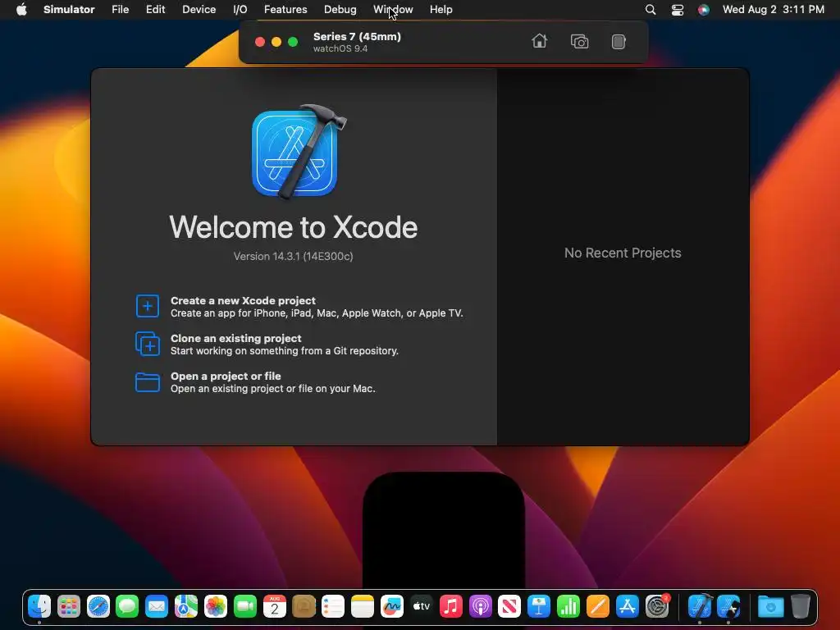This screenshot has height=630, width=840.
Task: Click the clone project icon
Action: 148,344
